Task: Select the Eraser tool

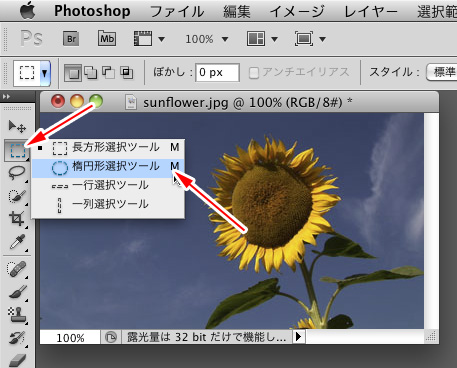Action: click(17, 360)
